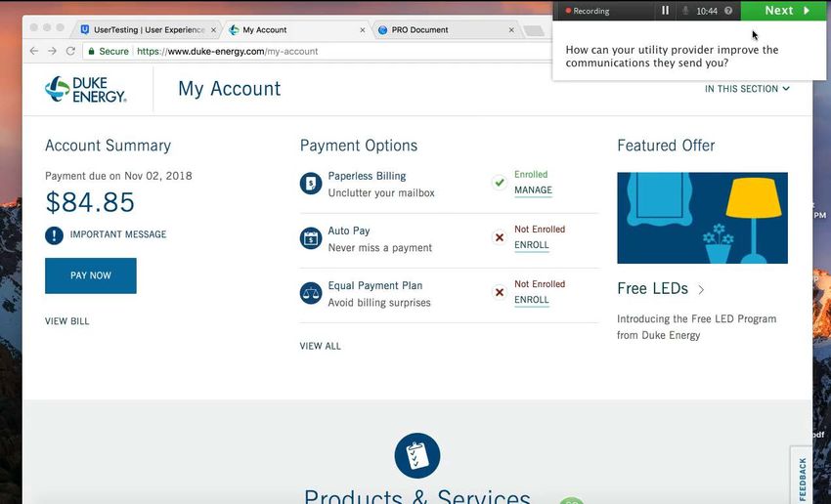The image size is (831, 504).
Task: Click the muted microphone icon in recorder
Action: click(685, 11)
